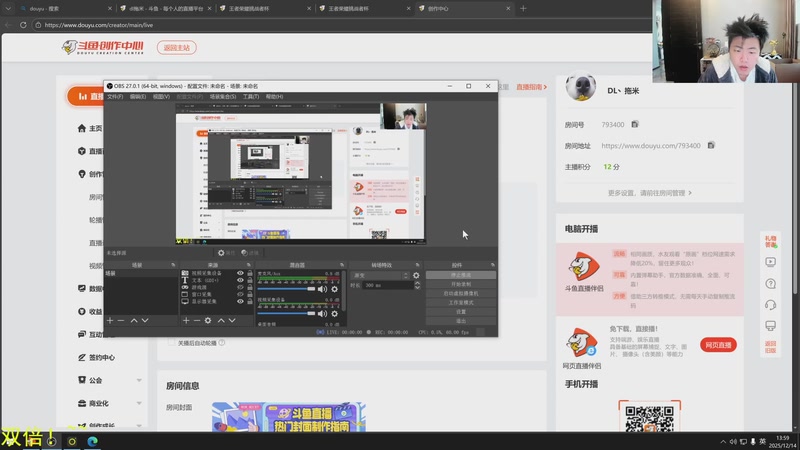Lock the 文本 (GDI+) source
The image size is (800, 450).
(250, 280)
